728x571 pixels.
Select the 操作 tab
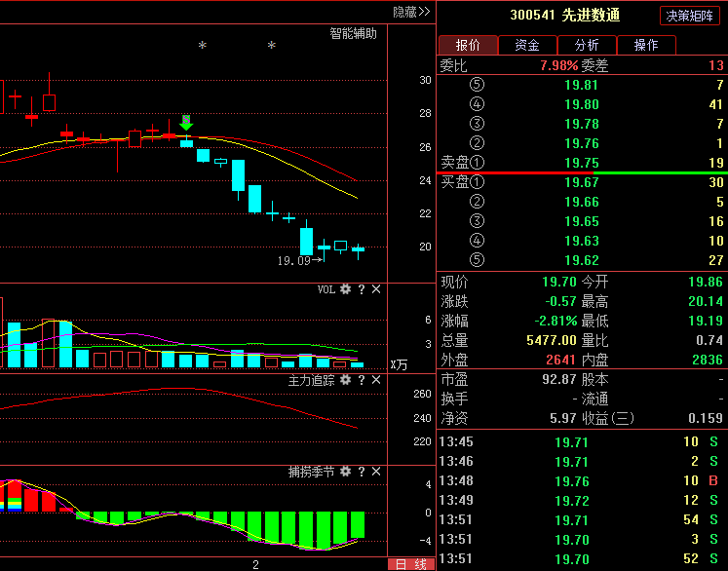point(645,45)
